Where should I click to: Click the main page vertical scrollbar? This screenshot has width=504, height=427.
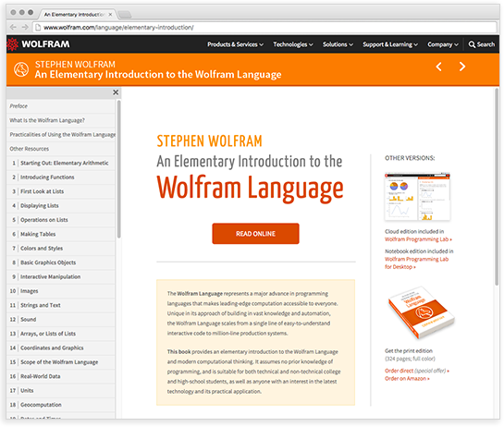click(x=497, y=187)
